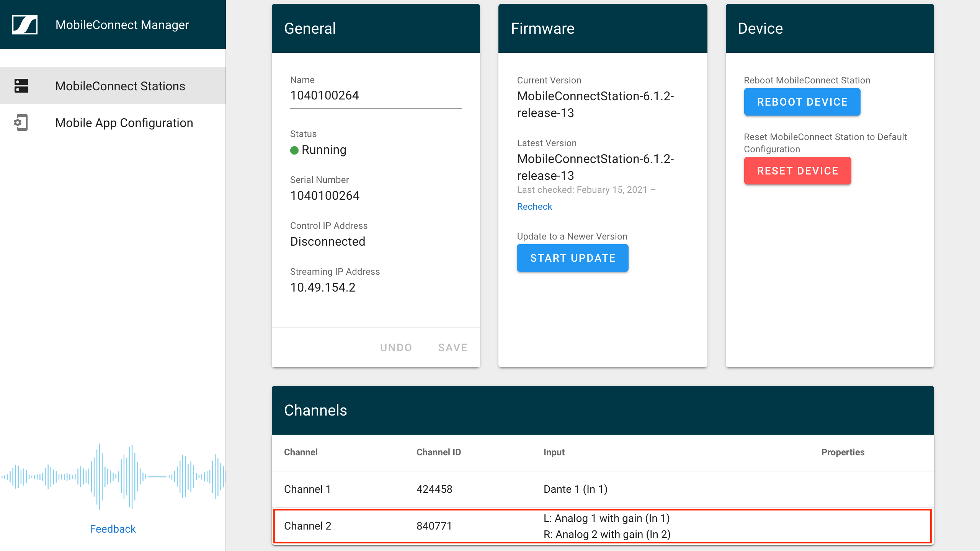Click Channel ID 424458
This screenshot has height=551, width=980.
tap(434, 489)
